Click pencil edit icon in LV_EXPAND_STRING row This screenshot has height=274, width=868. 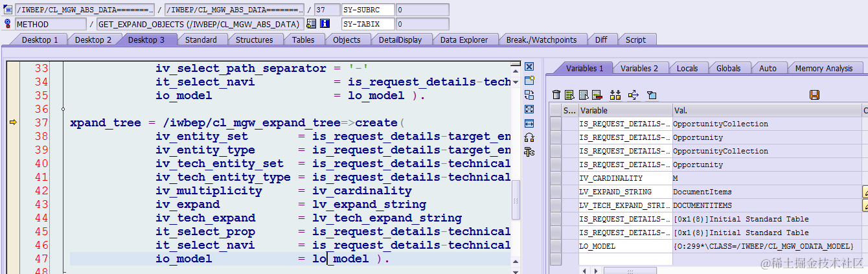(x=865, y=192)
